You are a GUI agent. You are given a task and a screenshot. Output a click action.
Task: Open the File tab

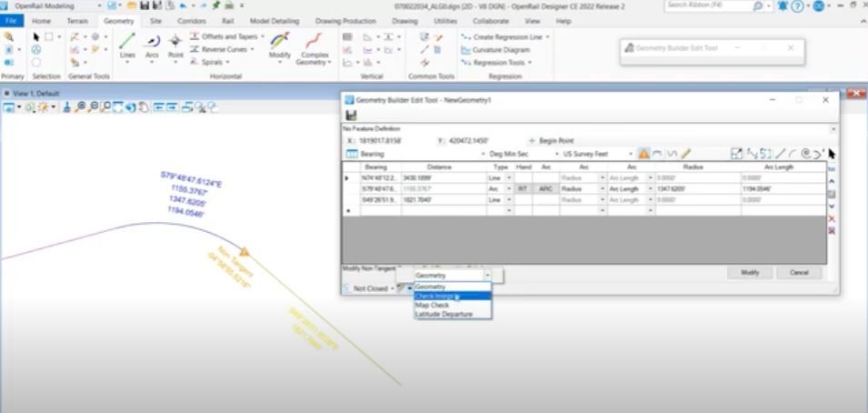point(12,21)
